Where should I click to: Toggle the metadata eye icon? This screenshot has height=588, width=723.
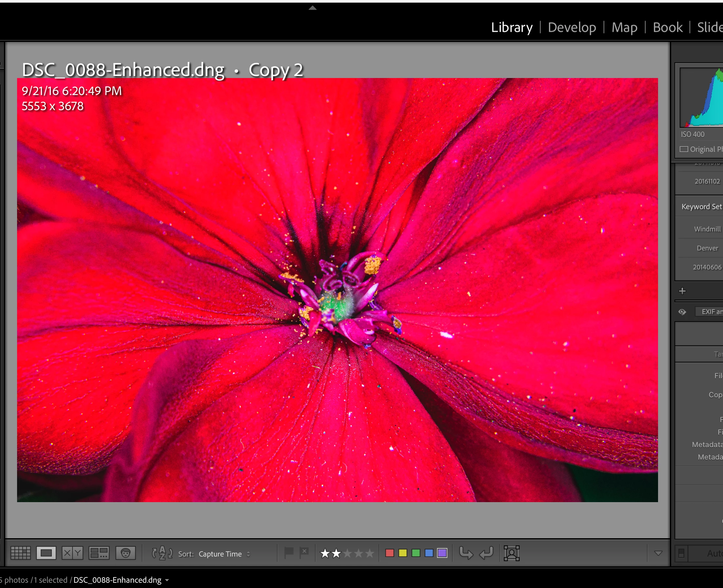coord(682,312)
